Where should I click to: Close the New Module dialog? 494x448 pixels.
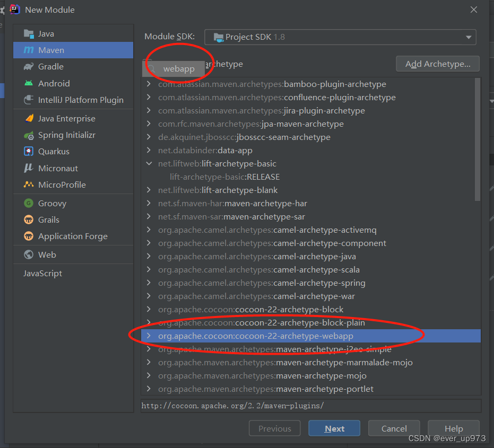(x=473, y=10)
